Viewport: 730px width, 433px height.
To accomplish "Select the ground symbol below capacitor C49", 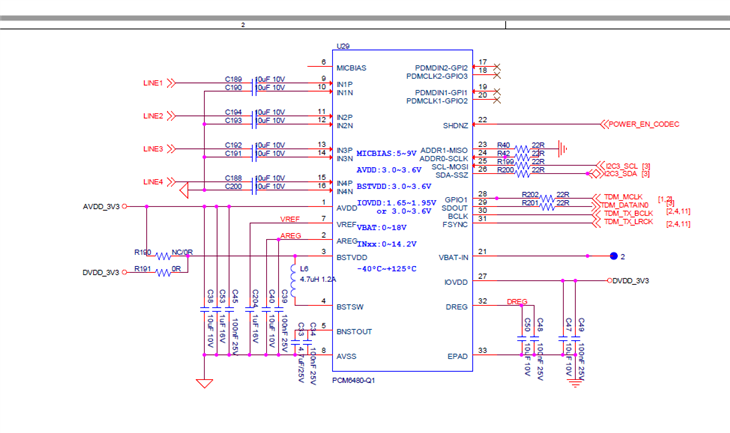I will (x=575, y=383).
